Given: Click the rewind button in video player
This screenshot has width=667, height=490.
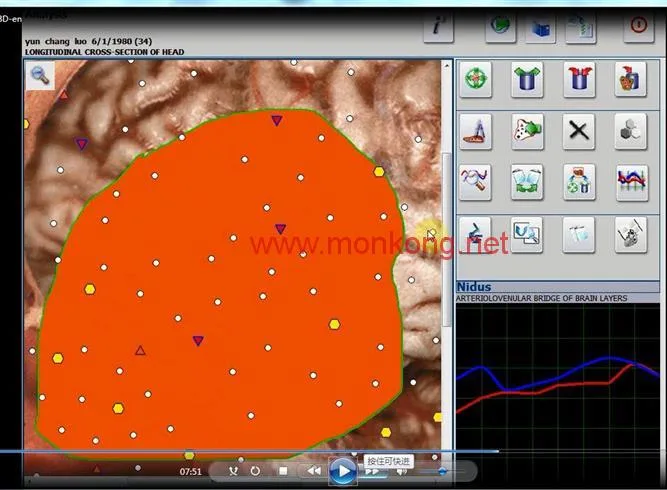Looking at the screenshot, I should pyautogui.click(x=314, y=471).
